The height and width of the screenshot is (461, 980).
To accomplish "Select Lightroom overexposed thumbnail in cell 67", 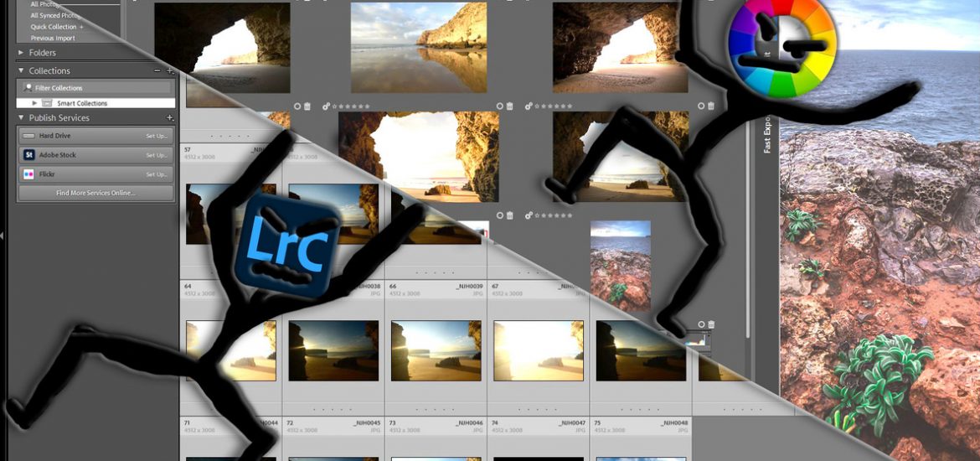I will pos(539,350).
